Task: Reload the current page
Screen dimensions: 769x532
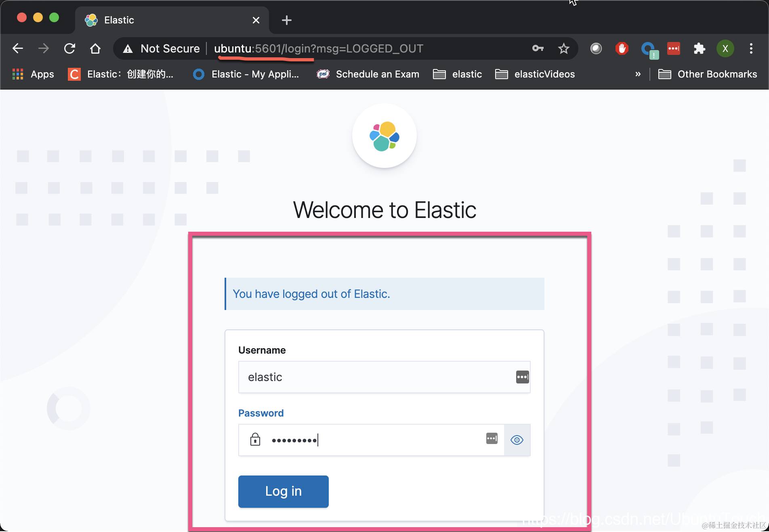Action: click(x=69, y=48)
